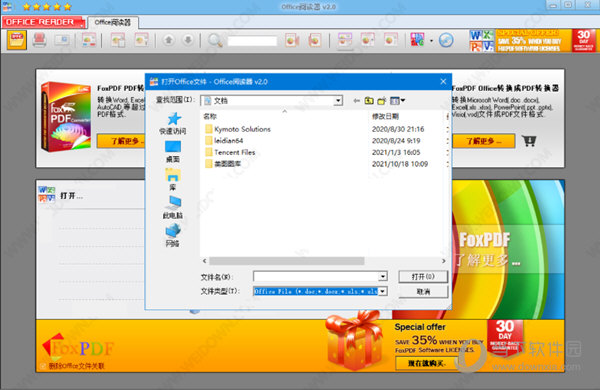This screenshot has height=390, width=600.
Task: Click the 取消 cancel button
Action: 423,291
